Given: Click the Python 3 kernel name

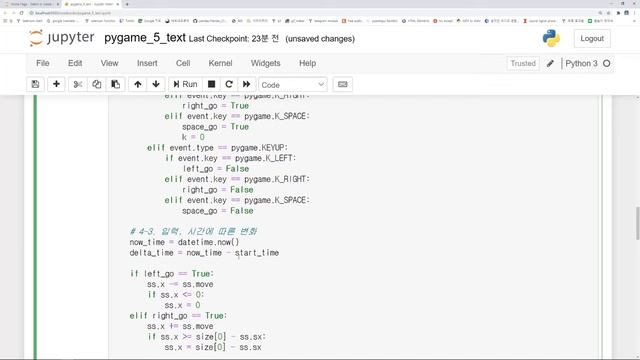Looking at the screenshot, I should [x=581, y=64].
